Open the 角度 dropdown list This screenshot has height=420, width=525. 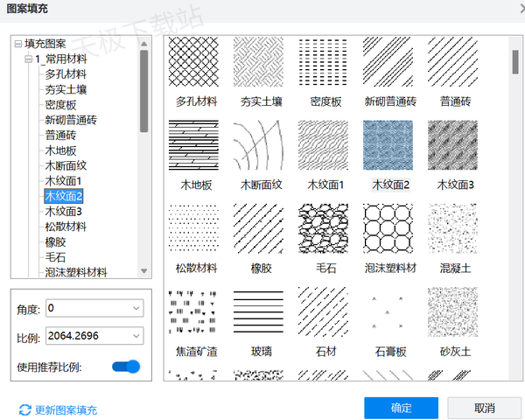[135, 308]
